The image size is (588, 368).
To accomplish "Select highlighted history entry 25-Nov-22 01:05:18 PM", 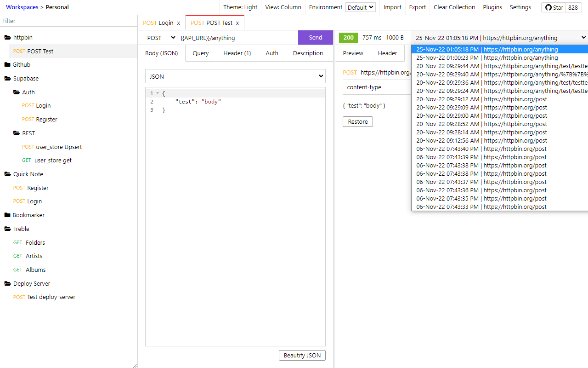I will 500,50.
